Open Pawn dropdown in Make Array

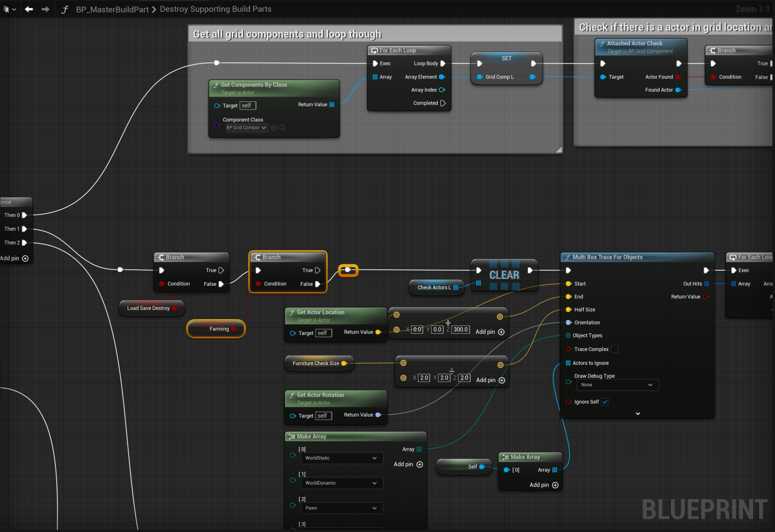click(x=342, y=508)
